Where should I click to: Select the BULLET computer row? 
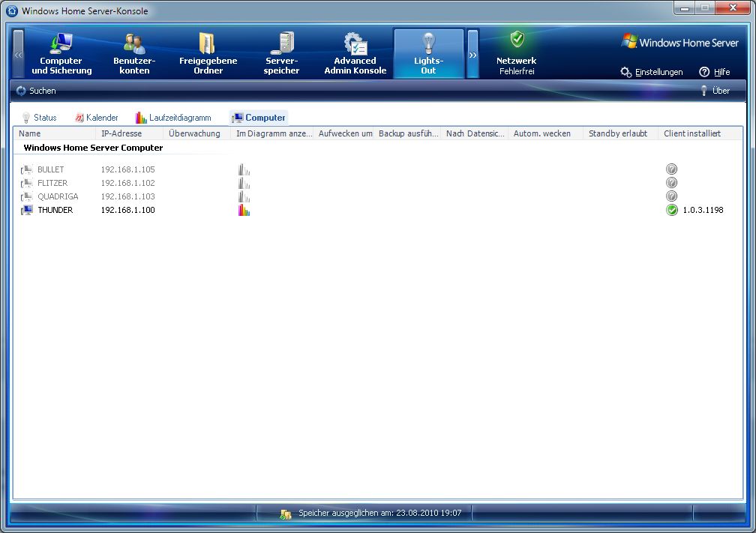(x=378, y=169)
